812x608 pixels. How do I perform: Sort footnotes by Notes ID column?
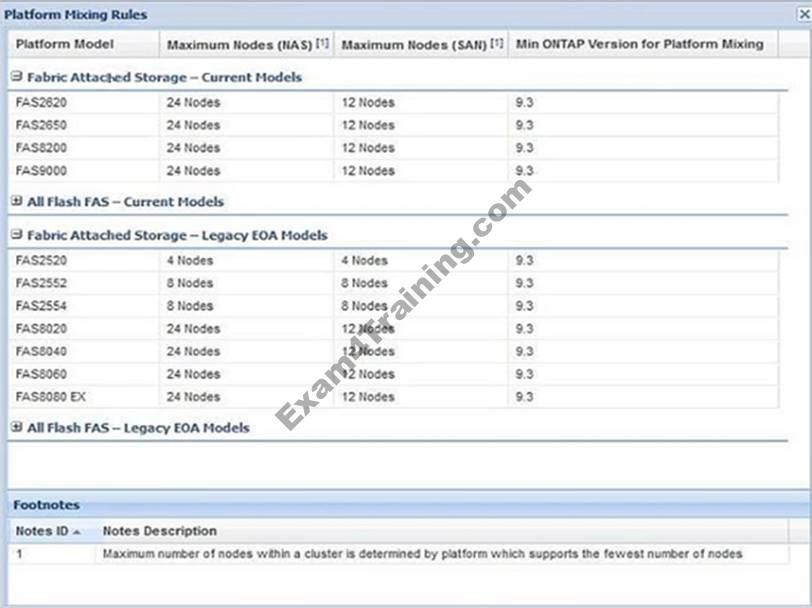52,531
